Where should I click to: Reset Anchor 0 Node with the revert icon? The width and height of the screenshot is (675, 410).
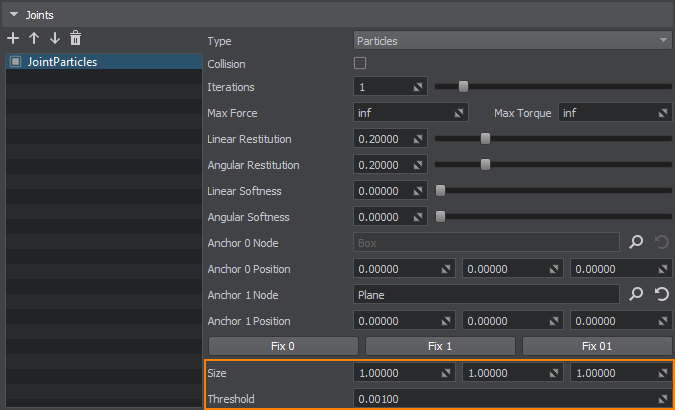click(662, 242)
